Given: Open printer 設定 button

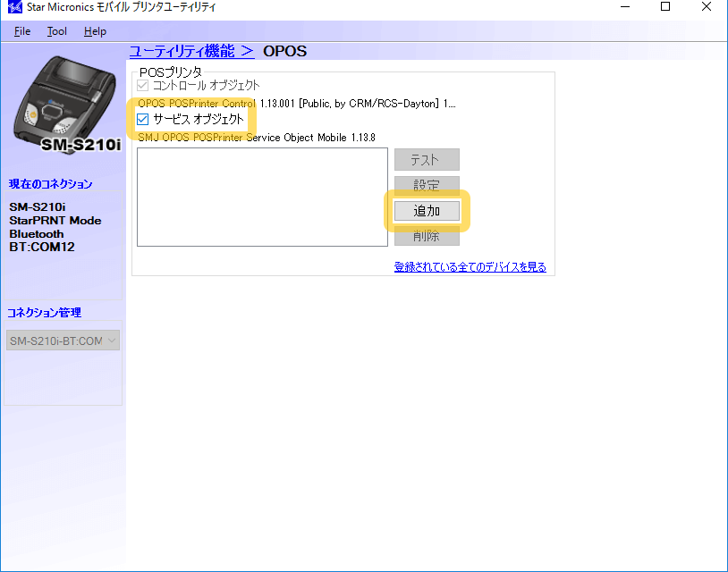Looking at the screenshot, I should coord(427,186).
